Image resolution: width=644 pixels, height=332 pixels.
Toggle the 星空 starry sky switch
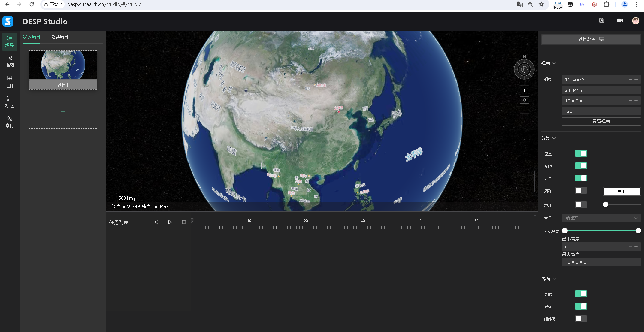[x=581, y=153]
